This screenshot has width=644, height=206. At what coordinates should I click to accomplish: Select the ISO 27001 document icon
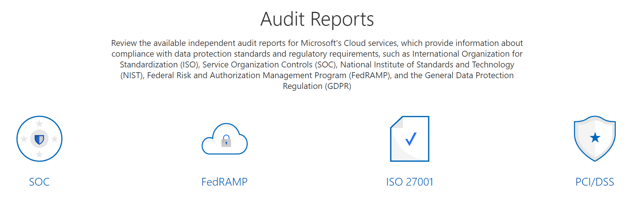(x=410, y=139)
